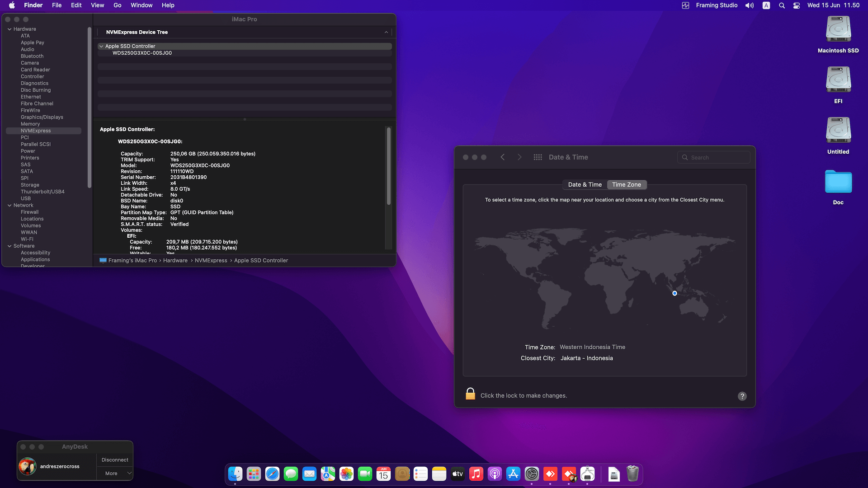Open Messages app in the Dock
The height and width of the screenshot is (488, 868).
pyautogui.click(x=291, y=474)
